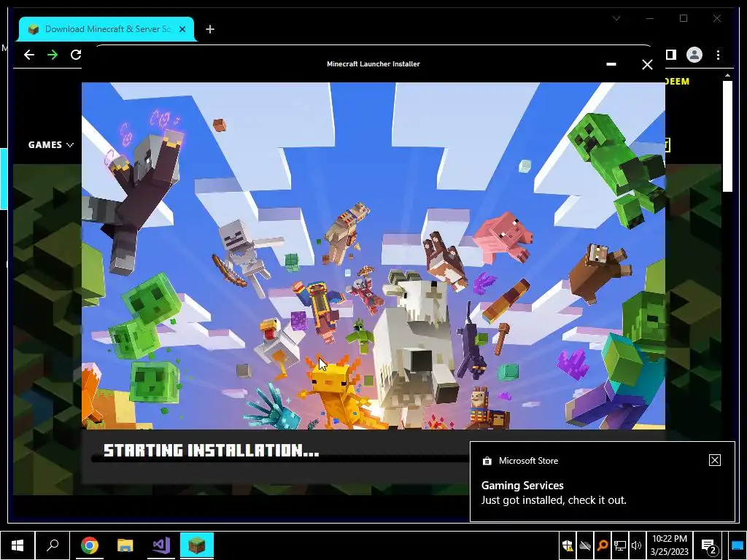747x560 pixels.
Task: Select Minecraft installer taskbar icon
Action: tap(197, 545)
